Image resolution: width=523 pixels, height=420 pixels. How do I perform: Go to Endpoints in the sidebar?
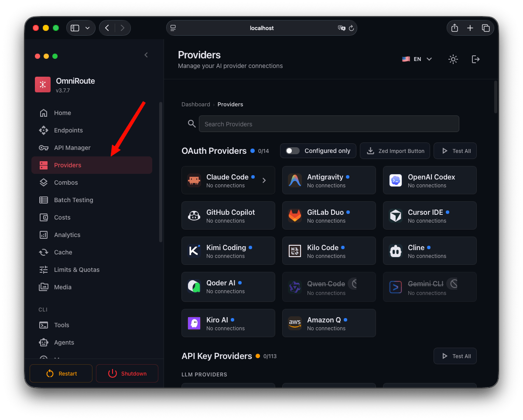pyautogui.click(x=92, y=130)
